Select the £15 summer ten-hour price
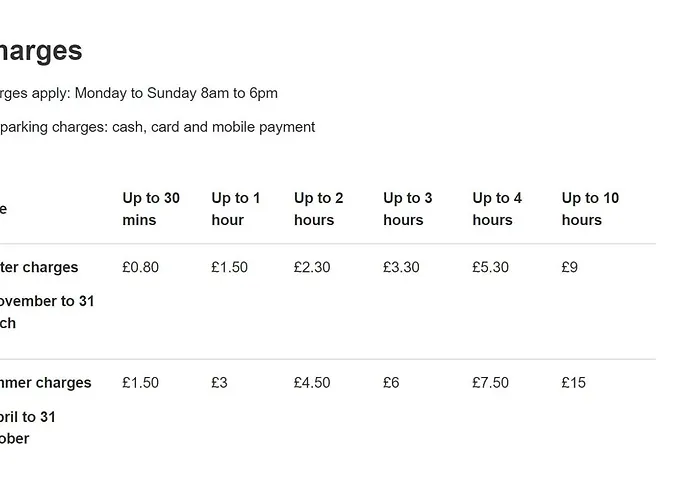This screenshot has width=700, height=500. (x=574, y=383)
